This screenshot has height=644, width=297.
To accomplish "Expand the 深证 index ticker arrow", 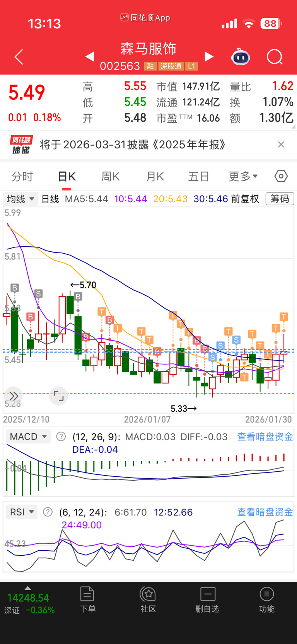I will click(27, 588).
